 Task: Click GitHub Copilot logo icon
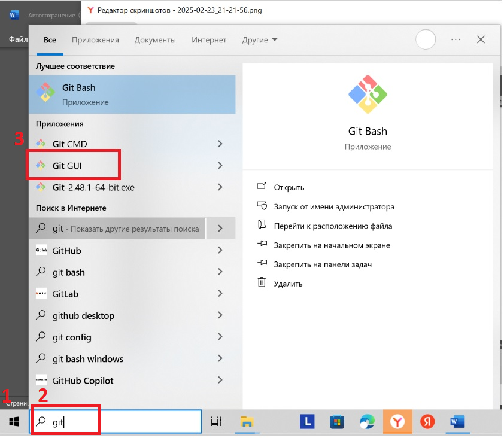[41, 380]
